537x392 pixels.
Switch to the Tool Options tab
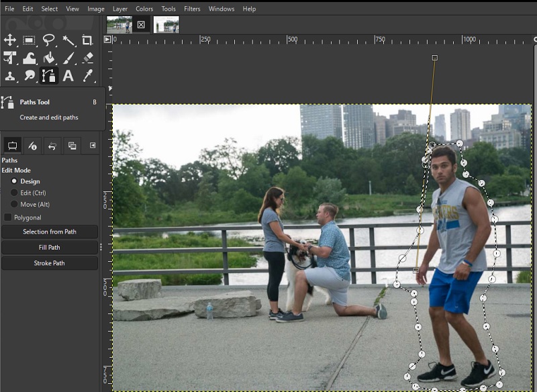[x=12, y=146]
